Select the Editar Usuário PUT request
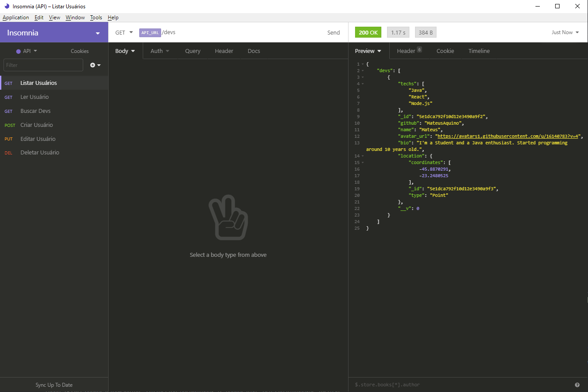Viewport: 588px width, 392px height. coord(54,139)
